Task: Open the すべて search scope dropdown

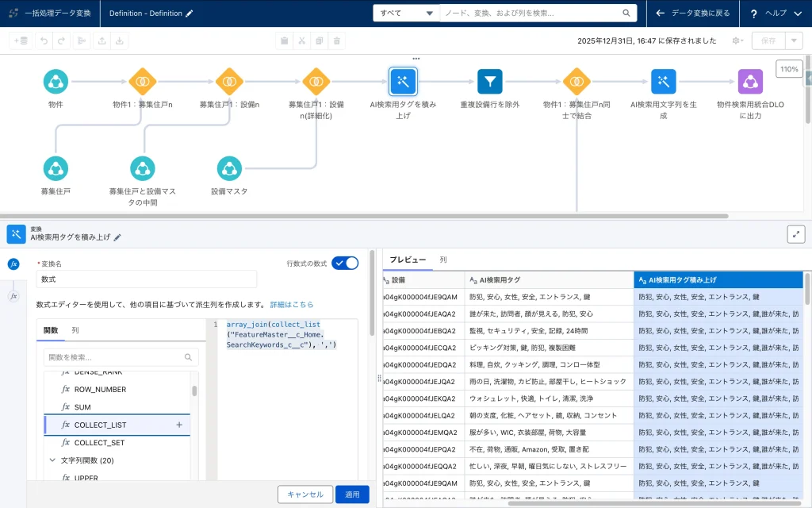Action: tap(406, 13)
